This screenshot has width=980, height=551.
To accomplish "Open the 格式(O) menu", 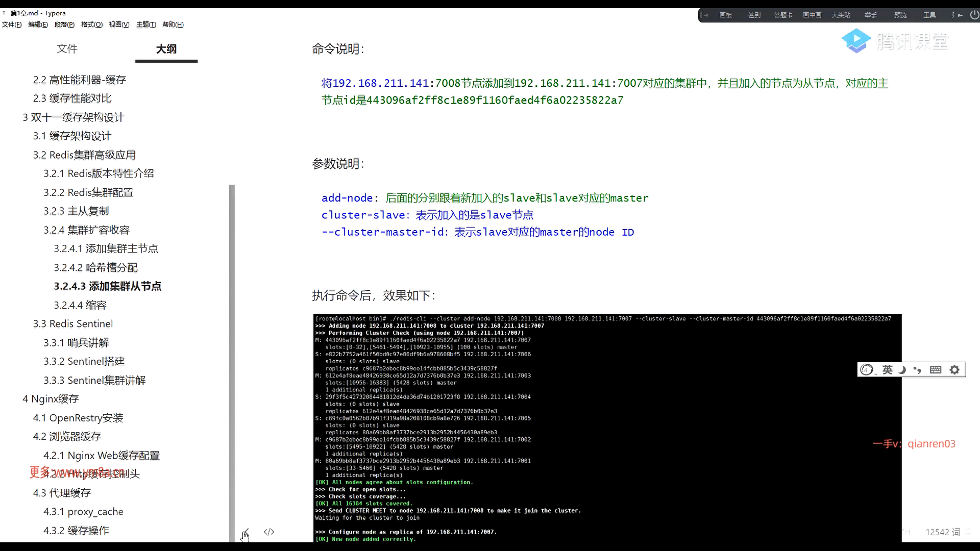I will (92, 24).
